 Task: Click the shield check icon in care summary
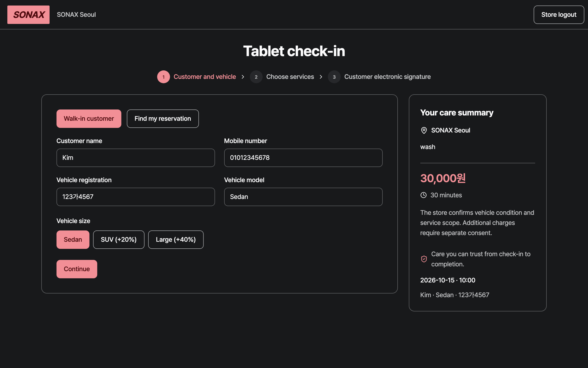click(424, 259)
